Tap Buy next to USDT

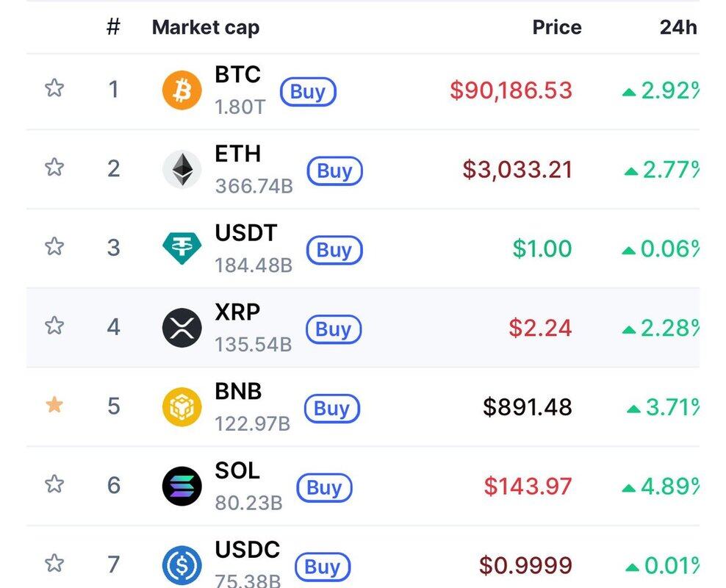pyautogui.click(x=334, y=250)
